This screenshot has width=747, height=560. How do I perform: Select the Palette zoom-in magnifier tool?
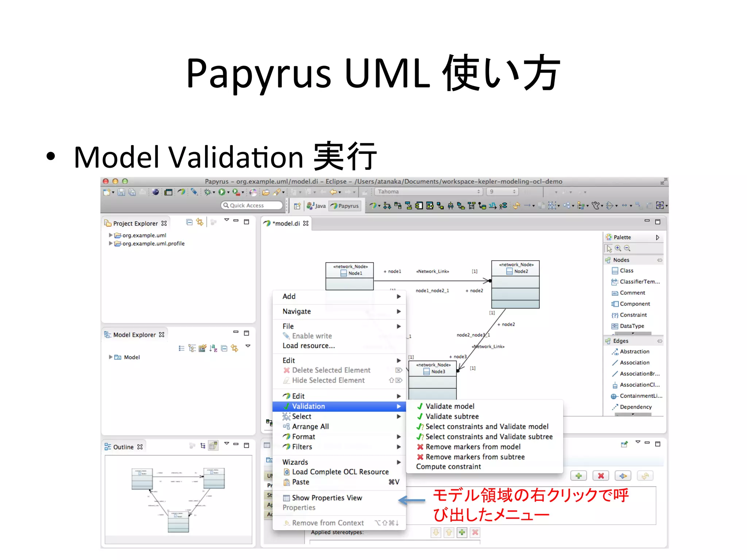(x=618, y=248)
